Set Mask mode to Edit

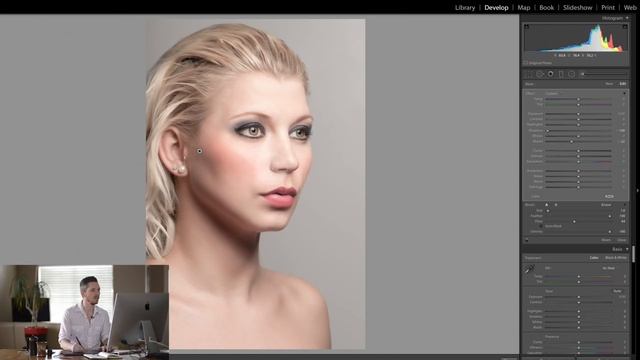(622, 84)
